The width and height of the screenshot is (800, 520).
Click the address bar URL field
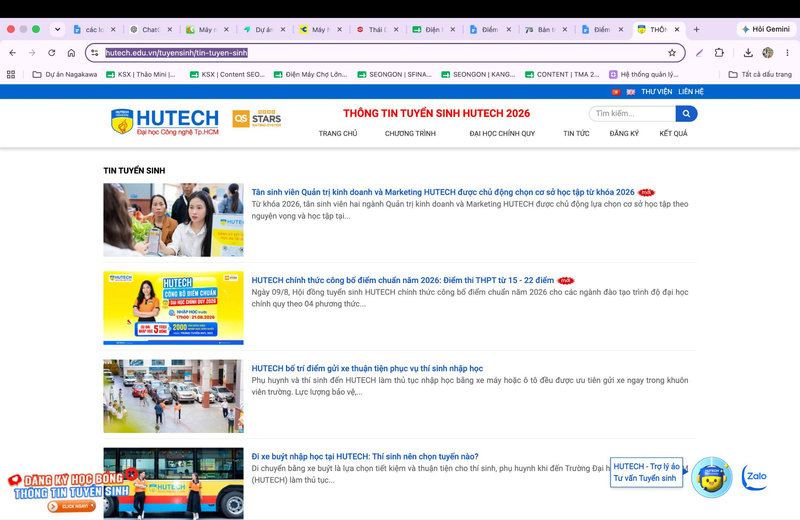tap(383, 53)
